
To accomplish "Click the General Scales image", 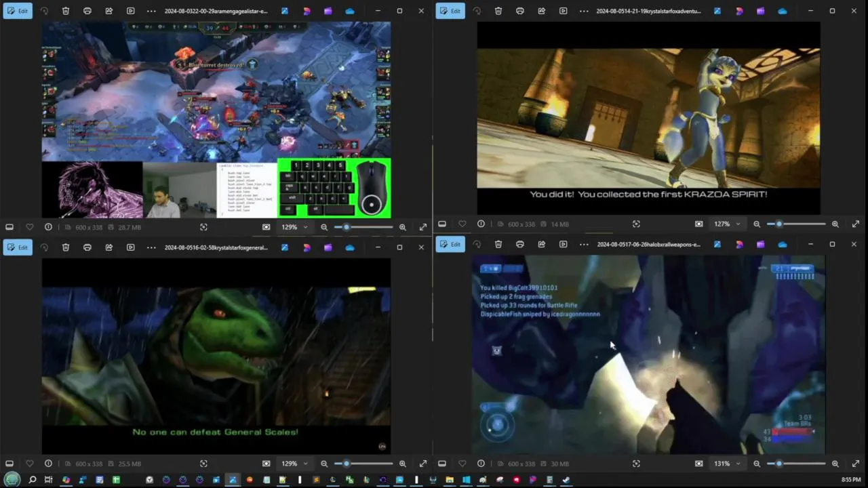I will click(216, 356).
